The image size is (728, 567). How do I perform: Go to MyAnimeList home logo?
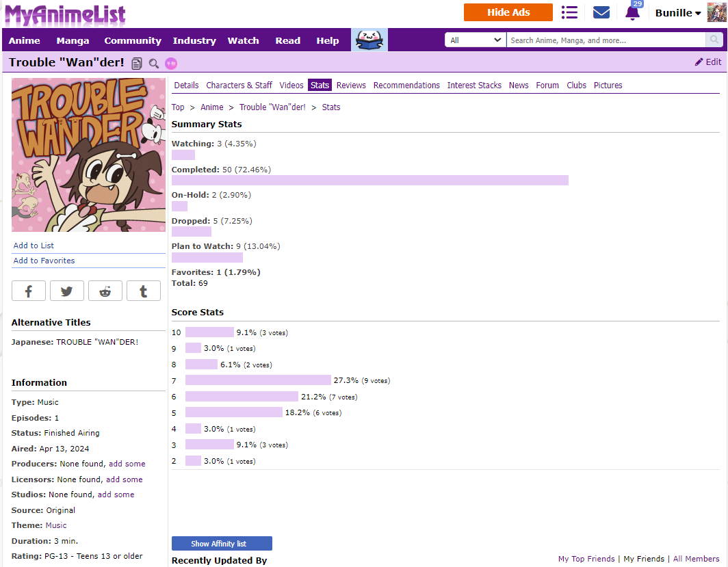pos(65,15)
